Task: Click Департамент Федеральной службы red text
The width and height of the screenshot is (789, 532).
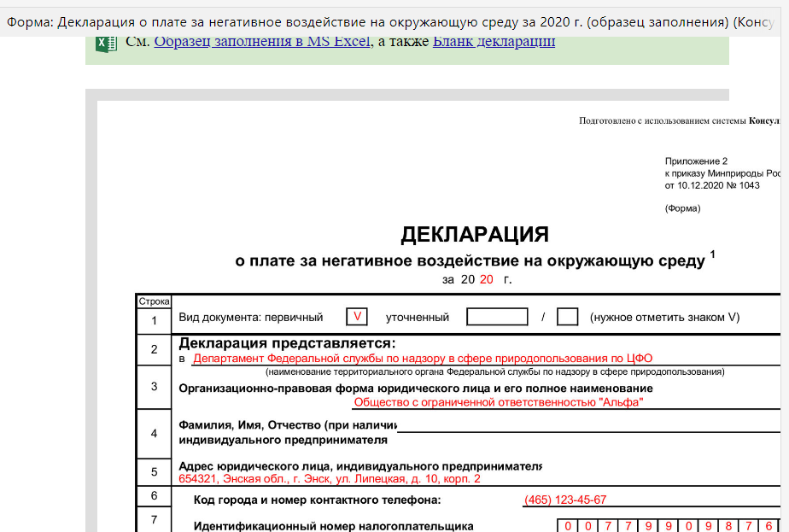Action: 423,359
